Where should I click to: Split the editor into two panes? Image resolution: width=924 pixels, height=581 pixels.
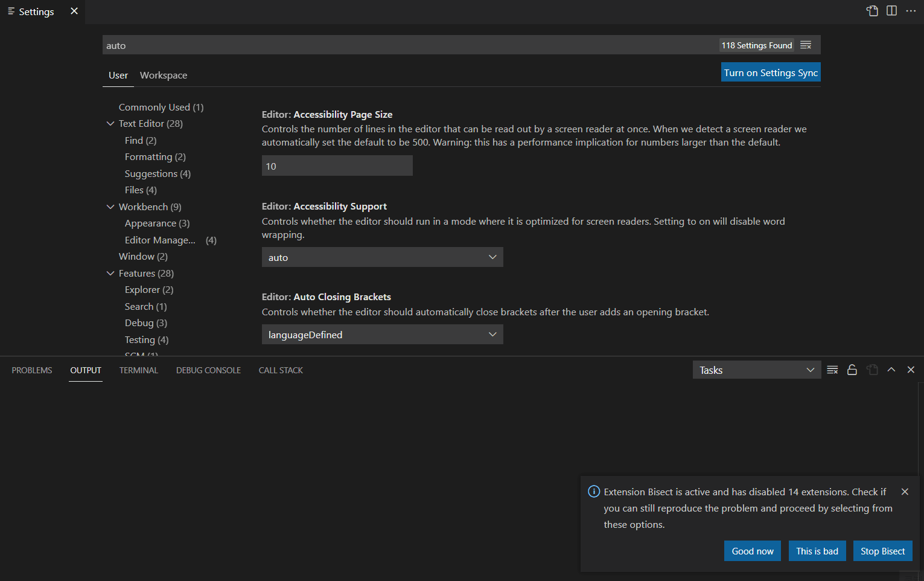pos(891,11)
